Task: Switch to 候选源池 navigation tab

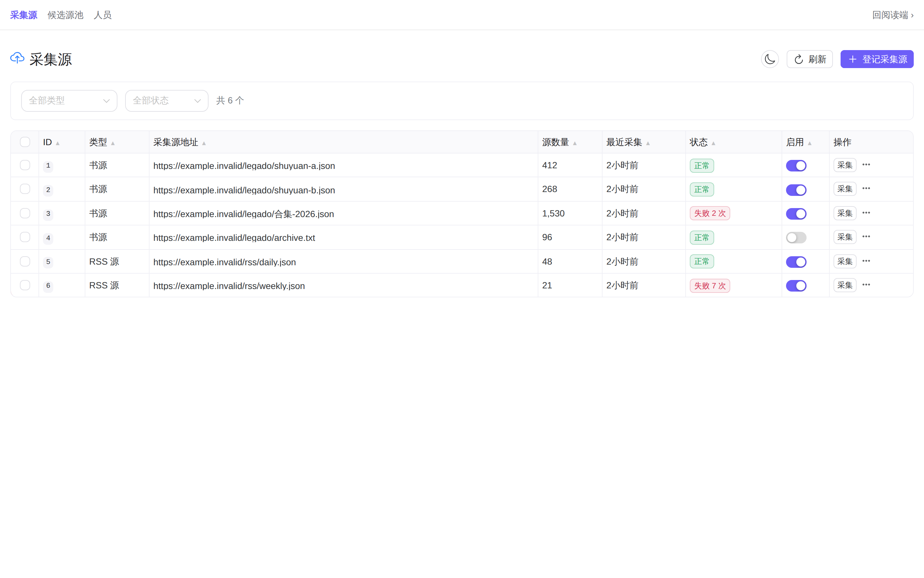Action: (x=65, y=15)
